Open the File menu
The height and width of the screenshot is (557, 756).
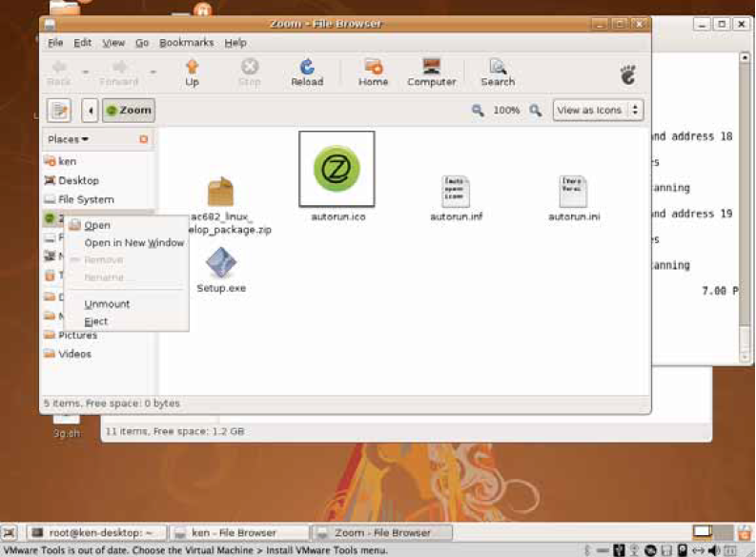[x=55, y=43]
